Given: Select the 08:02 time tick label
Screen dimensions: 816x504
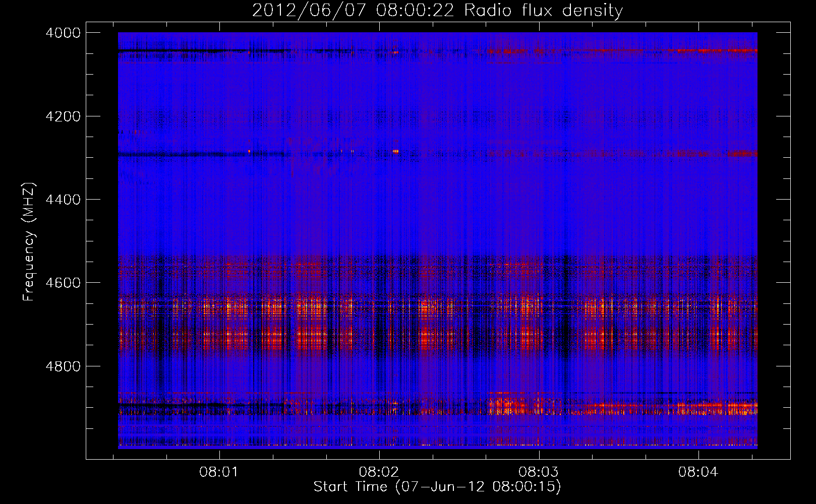Looking at the screenshot, I should click(379, 472).
